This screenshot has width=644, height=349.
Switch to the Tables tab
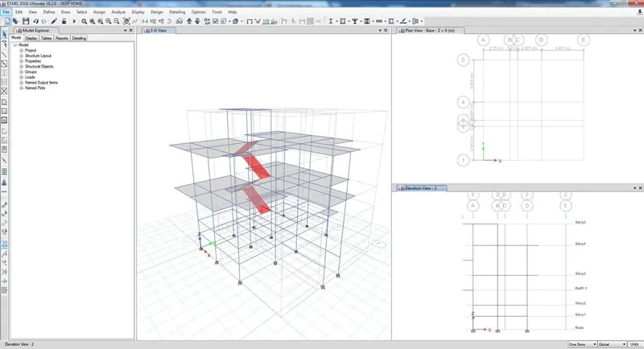coord(47,38)
